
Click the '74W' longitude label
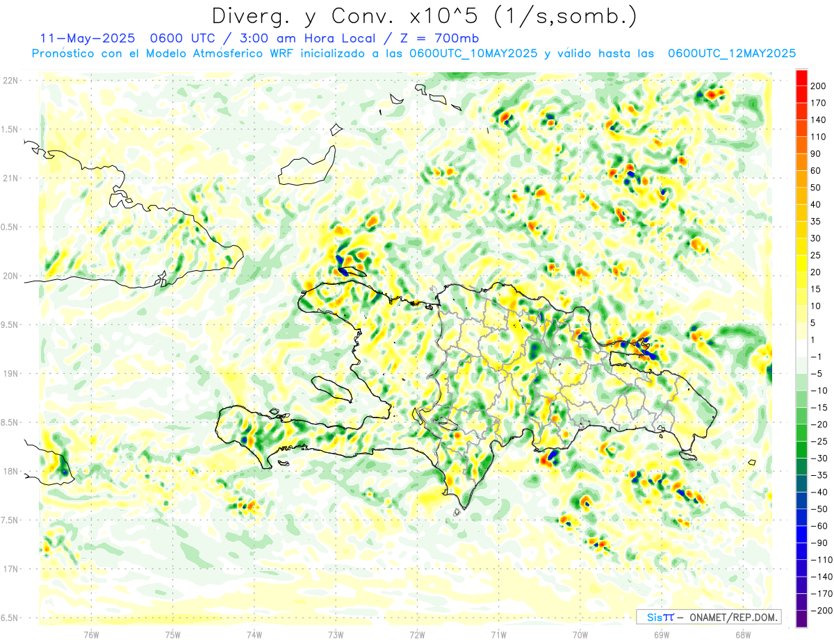pyautogui.click(x=254, y=636)
